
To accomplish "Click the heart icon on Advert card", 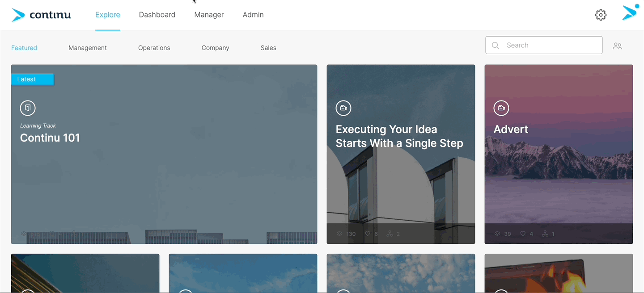I will coord(522,234).
